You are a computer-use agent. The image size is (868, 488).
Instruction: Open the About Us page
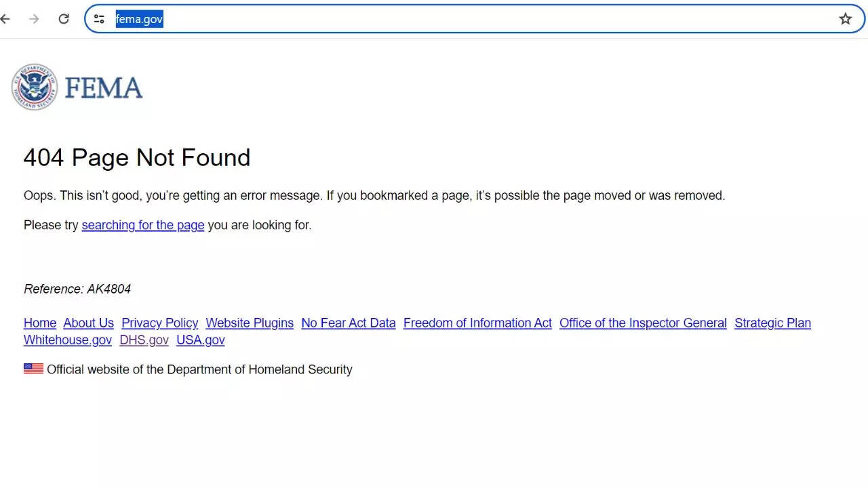(88, 323)
